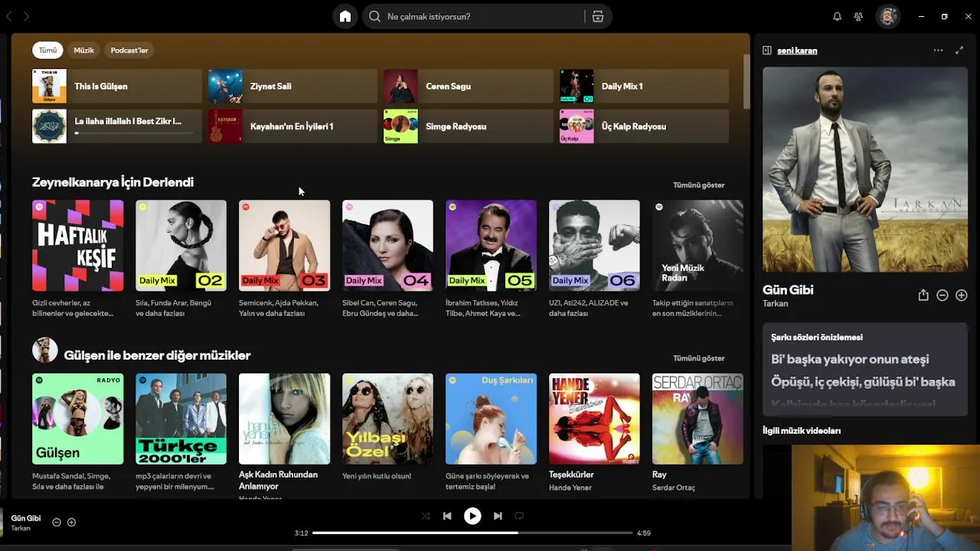
Task: Click the Tarkan album artwork in side panel
Action: tap(865, 170)
